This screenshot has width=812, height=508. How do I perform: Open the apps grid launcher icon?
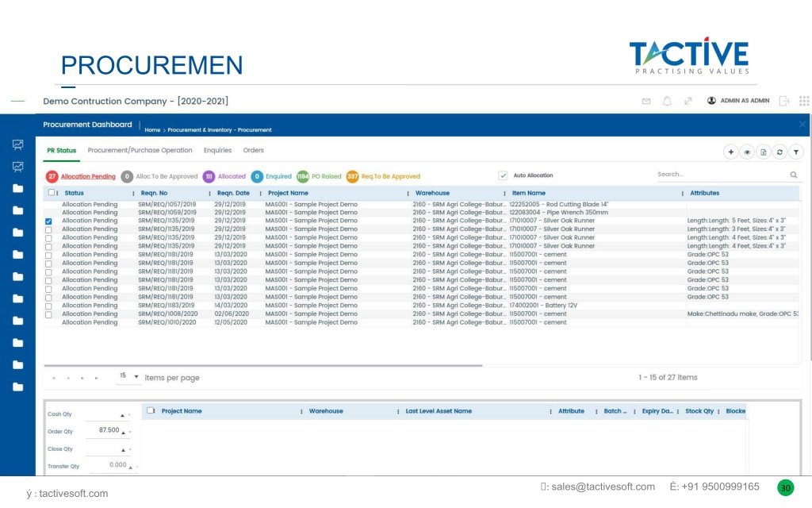[x=804, y=101]
